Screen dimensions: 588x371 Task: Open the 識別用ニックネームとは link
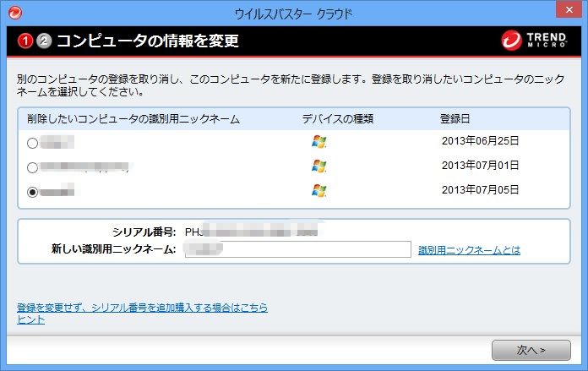coord(469,250)
